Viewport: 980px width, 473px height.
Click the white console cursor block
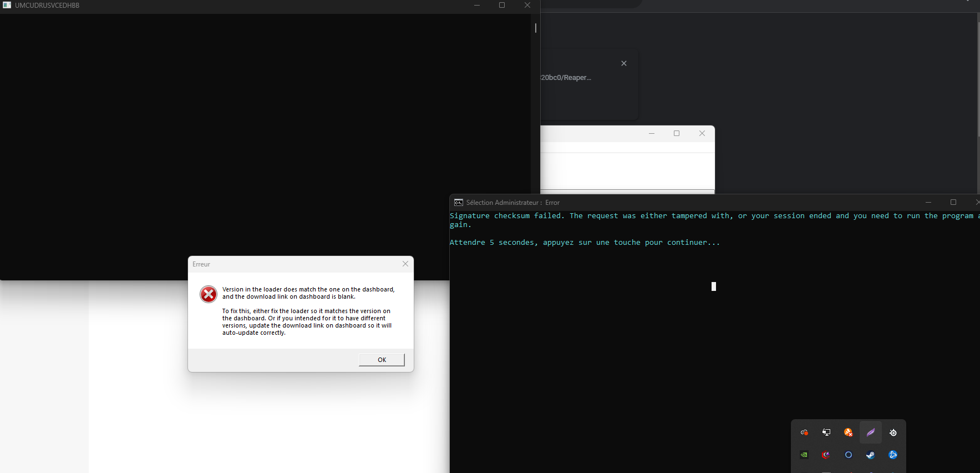[x=714, y=286]
